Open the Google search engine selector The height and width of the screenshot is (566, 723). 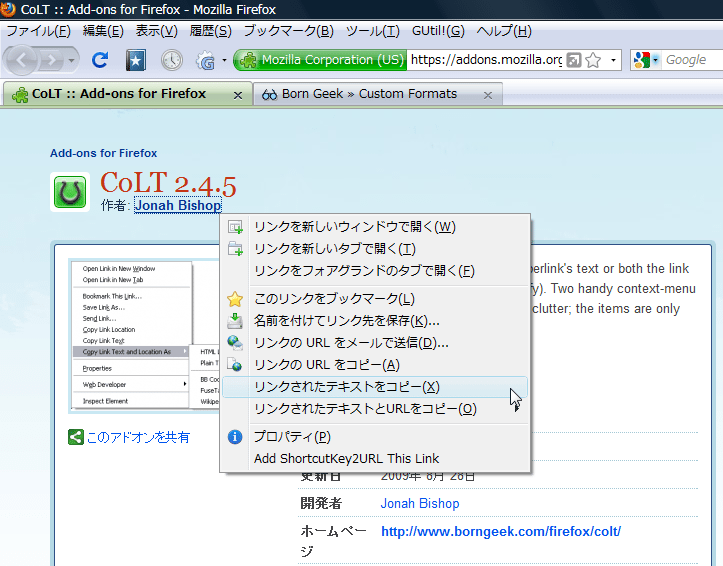(x=646, y=60)
